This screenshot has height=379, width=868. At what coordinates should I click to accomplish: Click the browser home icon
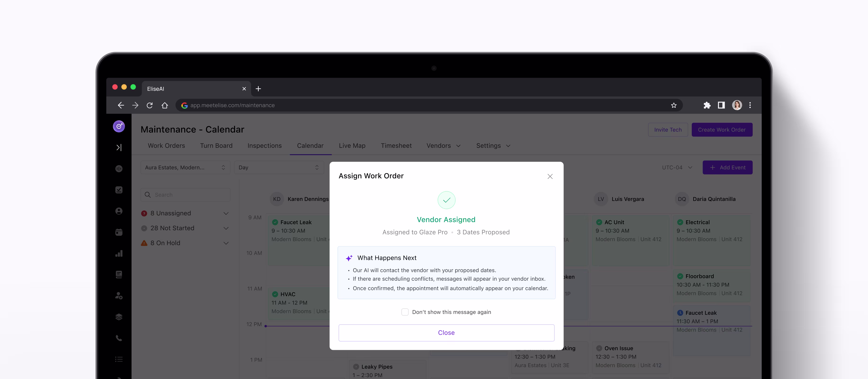point(164,105)
